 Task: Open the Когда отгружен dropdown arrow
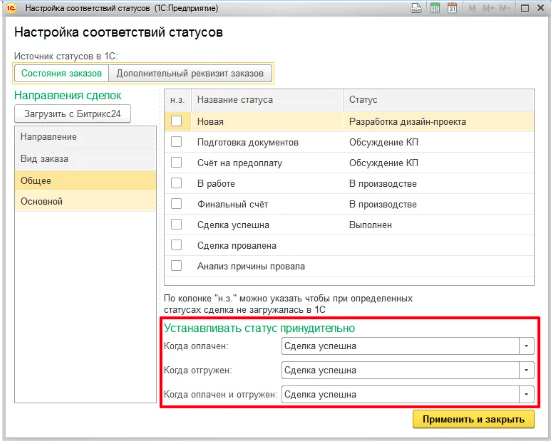coord(526,370)
